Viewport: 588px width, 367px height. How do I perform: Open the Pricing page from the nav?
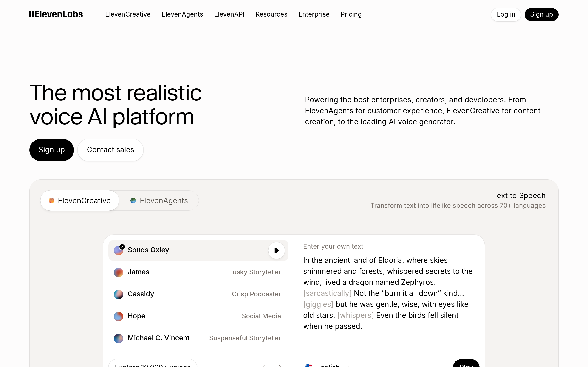point(351,14)
